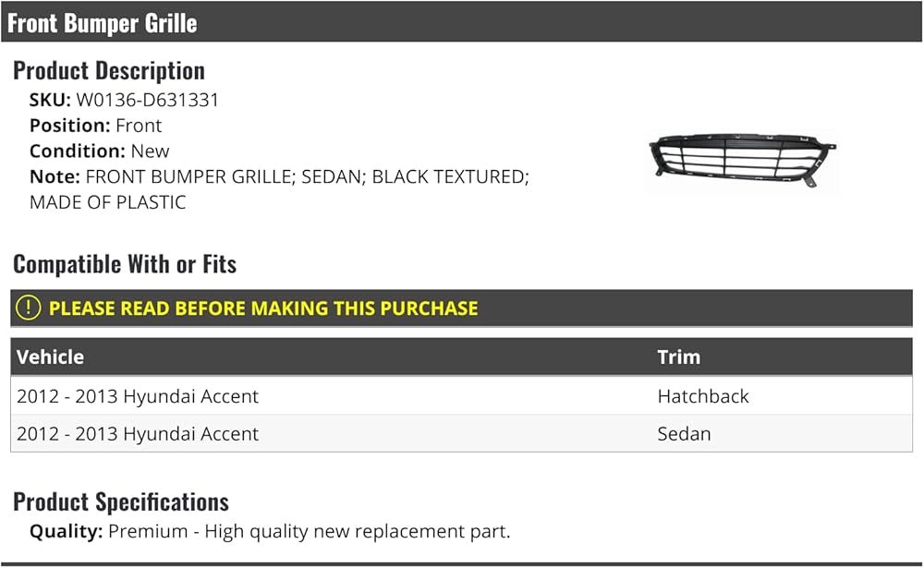
Task: Click the bold "Quality:" label
Action: click(x=67, y=531)
